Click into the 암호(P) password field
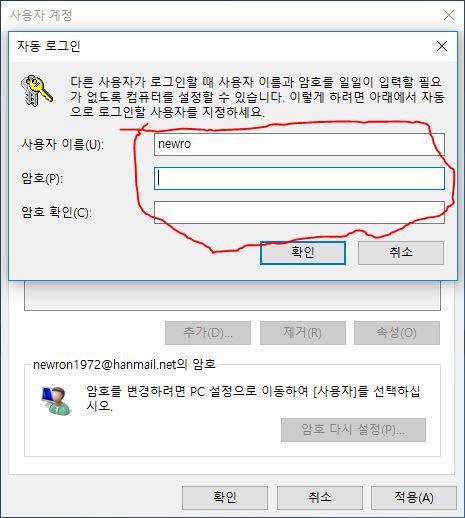 (x=299, y=179)
